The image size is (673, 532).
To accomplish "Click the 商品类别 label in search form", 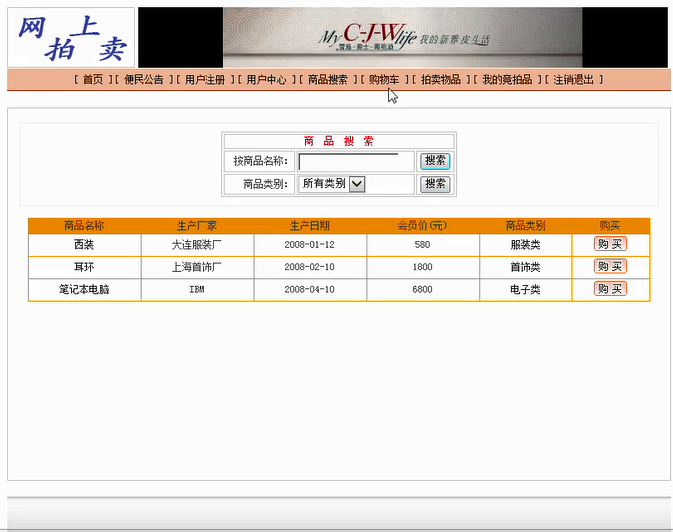I will 266,185.
